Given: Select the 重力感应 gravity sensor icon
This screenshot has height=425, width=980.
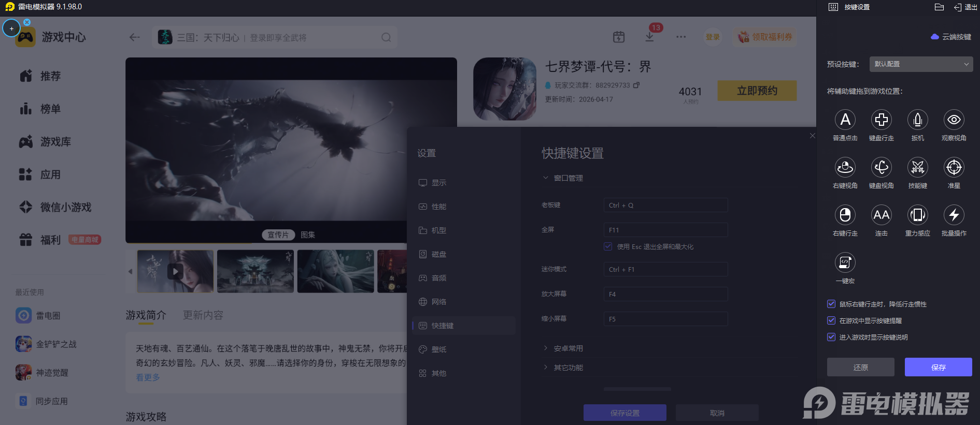Looking at the screenshot, I should pos(917,215).
